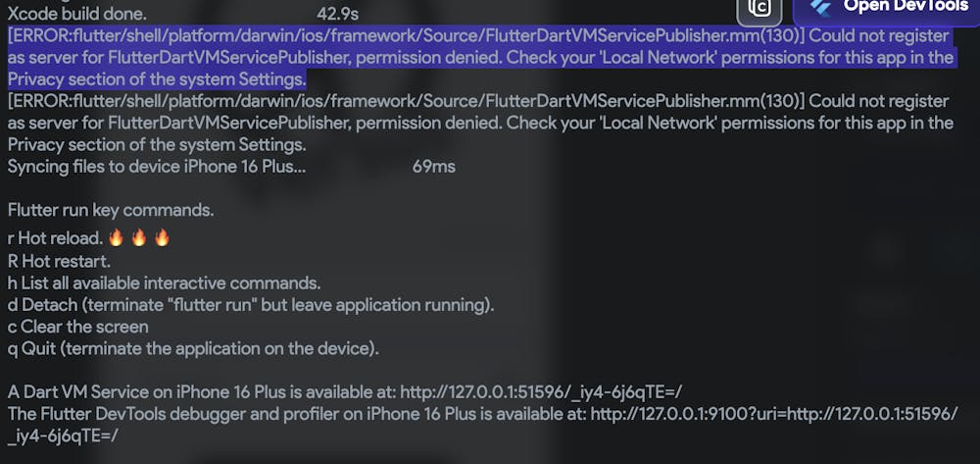Click 'h List all available interactive commands' line

point(165,283)
